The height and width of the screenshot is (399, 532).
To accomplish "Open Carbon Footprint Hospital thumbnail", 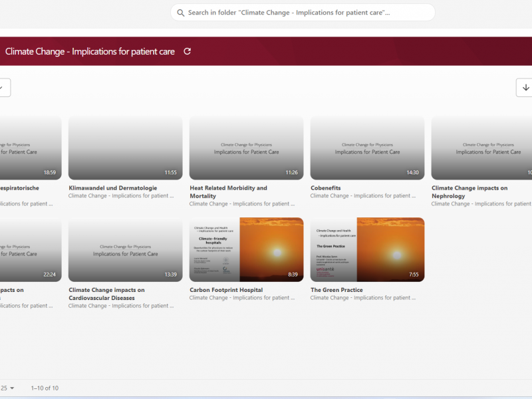I will 246,249.
